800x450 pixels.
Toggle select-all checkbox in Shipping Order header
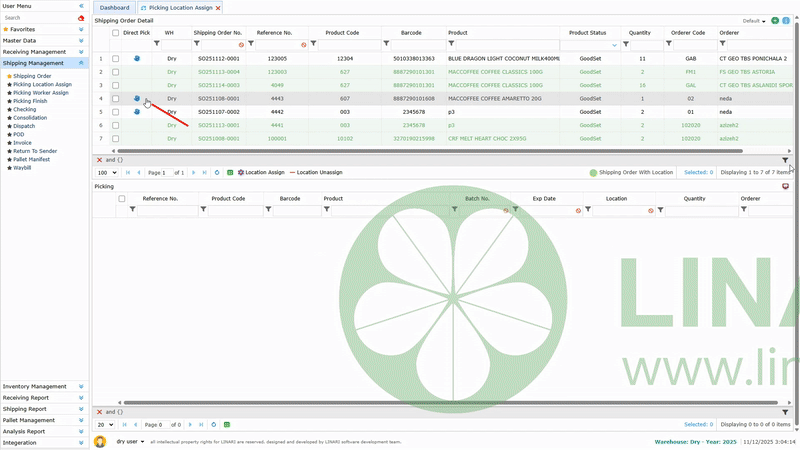coord(115,33)
